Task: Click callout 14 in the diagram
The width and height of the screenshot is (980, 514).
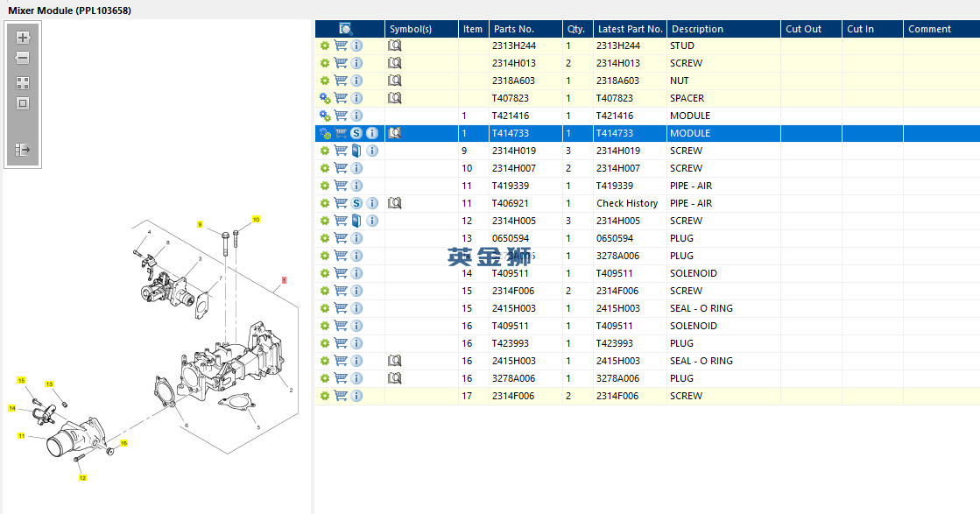Action: click(x=12, y=408)
